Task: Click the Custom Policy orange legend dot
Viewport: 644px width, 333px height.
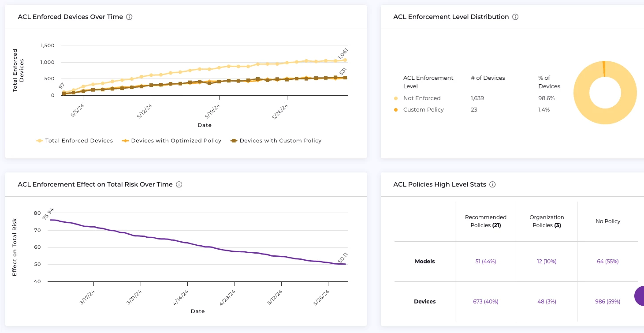Action: (396, 110)
